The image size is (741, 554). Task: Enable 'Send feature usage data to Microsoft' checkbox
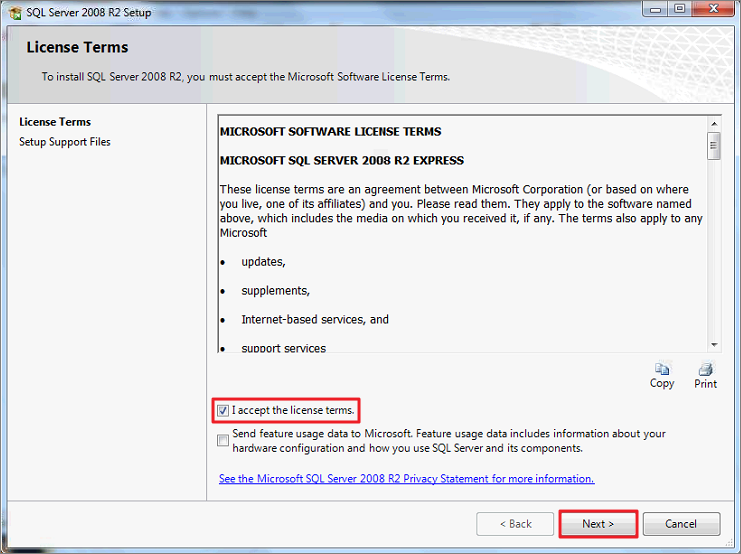(x=223, y=441)
